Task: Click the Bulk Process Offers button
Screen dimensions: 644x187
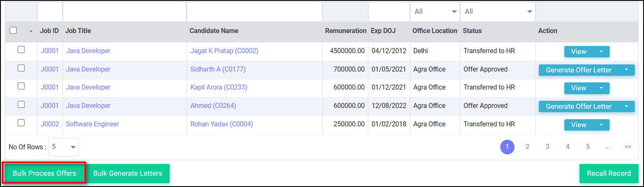Action: [x=44, y=173]
